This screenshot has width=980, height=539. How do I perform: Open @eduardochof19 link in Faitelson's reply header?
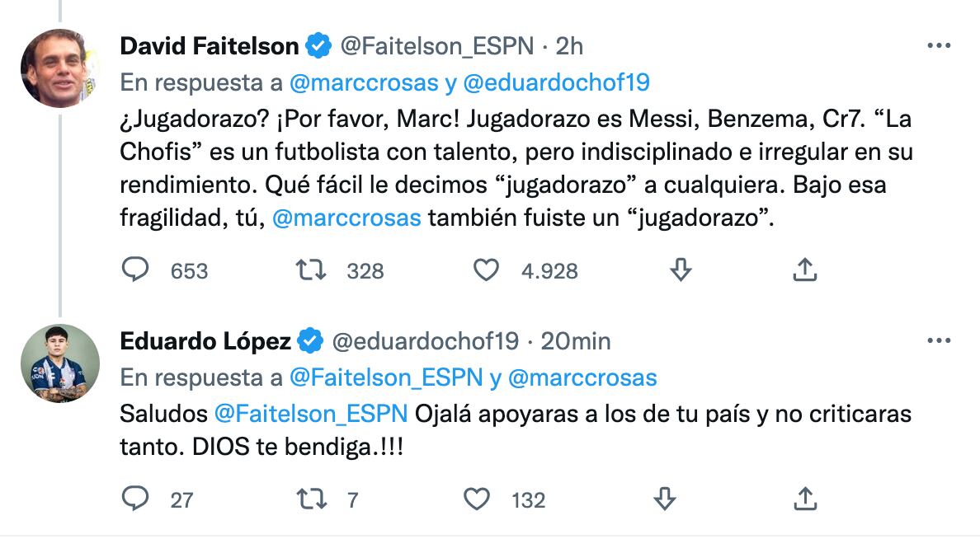556,82
